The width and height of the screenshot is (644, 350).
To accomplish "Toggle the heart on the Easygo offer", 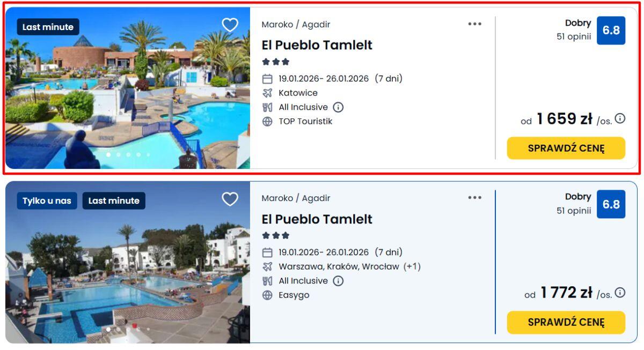I will click(230, 199).
